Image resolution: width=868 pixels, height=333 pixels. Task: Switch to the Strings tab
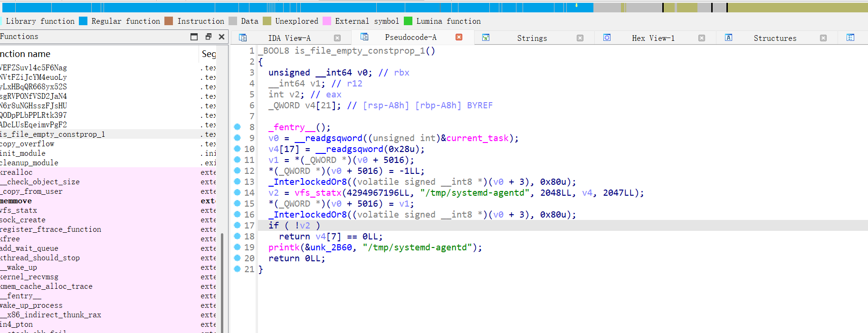532,38
